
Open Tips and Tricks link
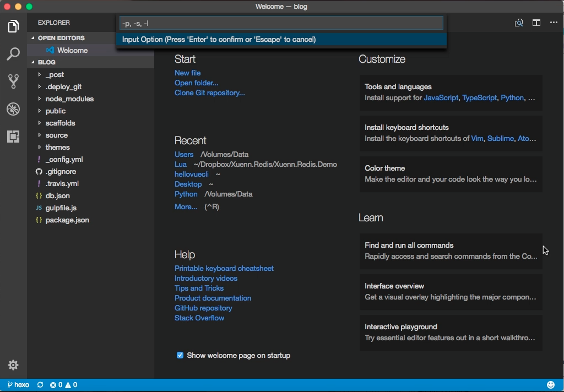coord(199,288)
